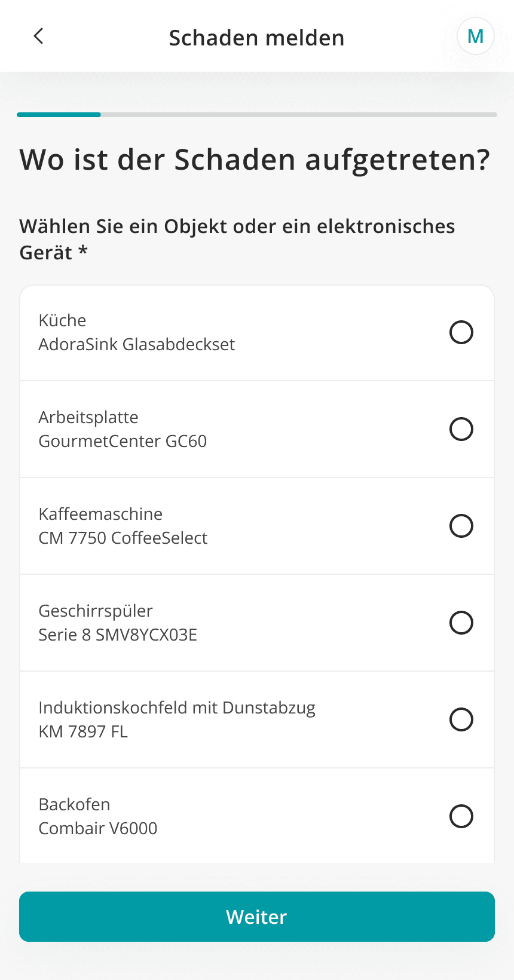Click the 'Wo ist der Schaden aufgetreten?' heading

click(x=254, y=160)
